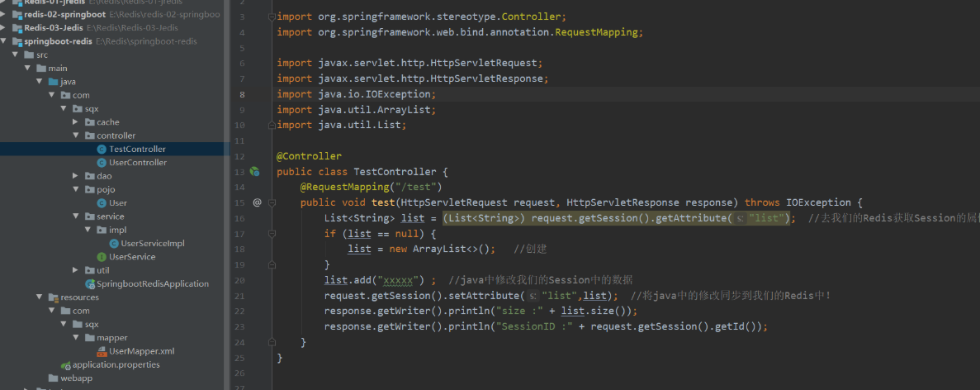Viewport: 980px width, 390px height.
Task: Expand the cache package
Action: tap(76, 122)
